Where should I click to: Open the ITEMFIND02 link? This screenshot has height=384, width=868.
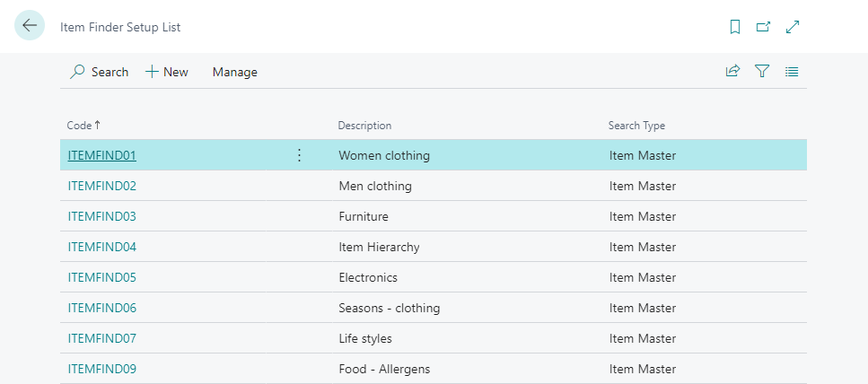pyautogui.click(x=101, y=186)
